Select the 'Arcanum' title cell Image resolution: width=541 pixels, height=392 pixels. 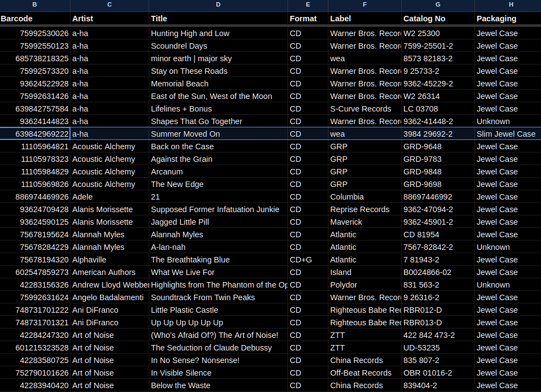coord(218,172)
